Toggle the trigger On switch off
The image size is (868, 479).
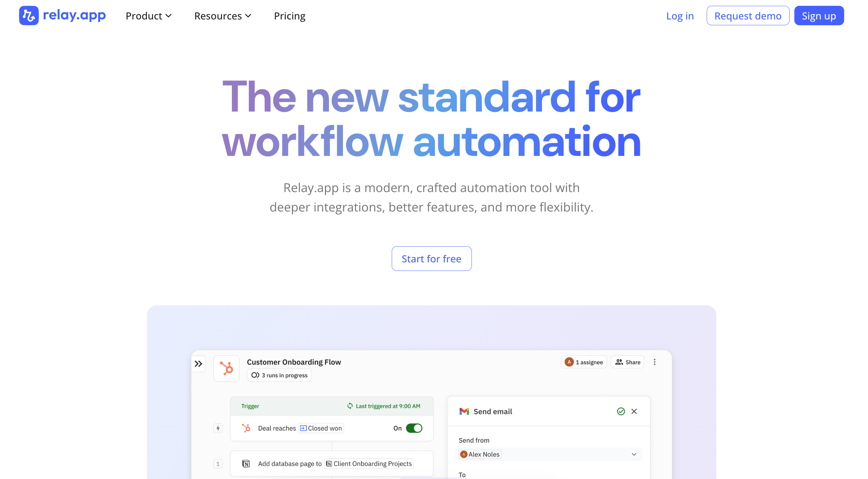414,428
